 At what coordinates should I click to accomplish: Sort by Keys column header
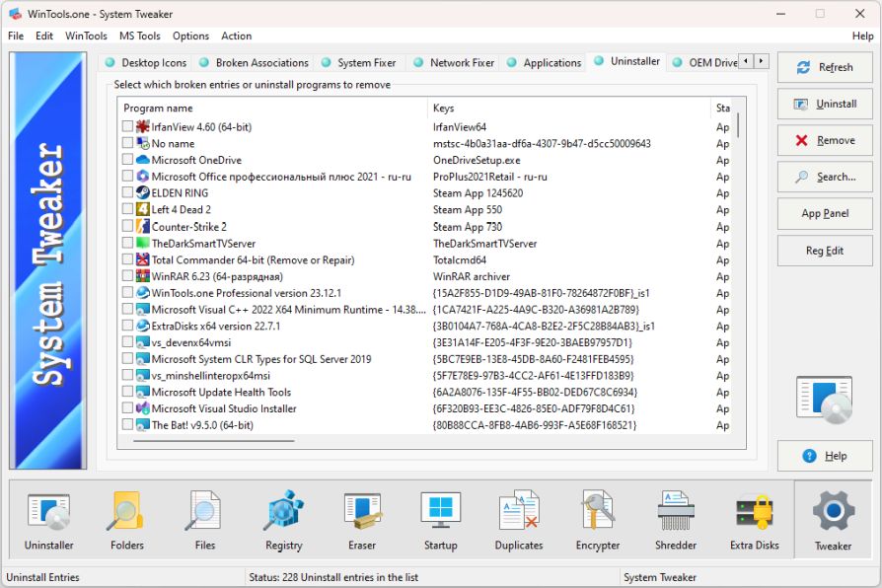569,109
